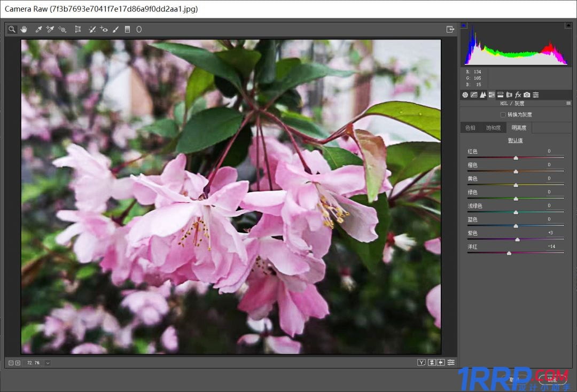Open the Camera Calibration panel icon
This screenshot has height=392, width=577.
pyautogui.click(x=527, y=95)
